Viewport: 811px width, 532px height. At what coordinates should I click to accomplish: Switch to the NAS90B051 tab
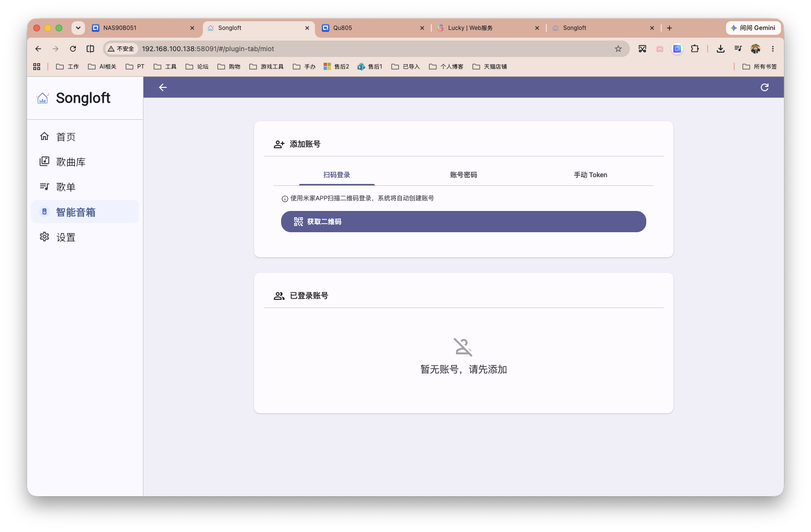tap(143, 28)
